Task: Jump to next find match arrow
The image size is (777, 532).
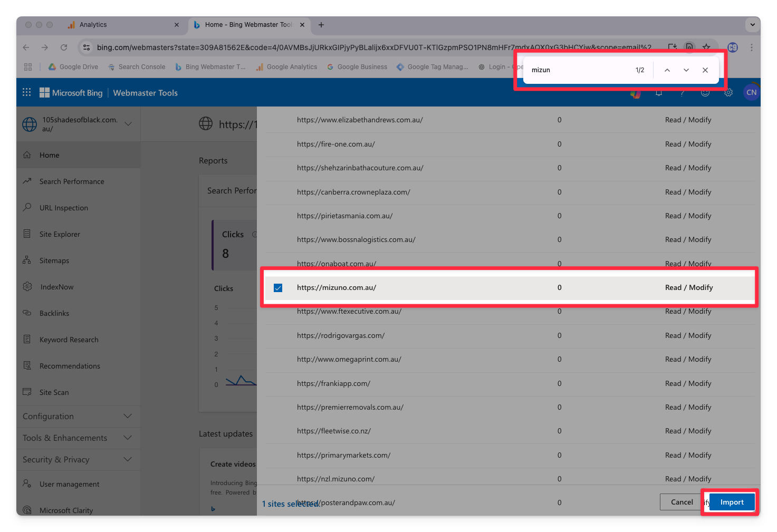Action: [686, 70]
